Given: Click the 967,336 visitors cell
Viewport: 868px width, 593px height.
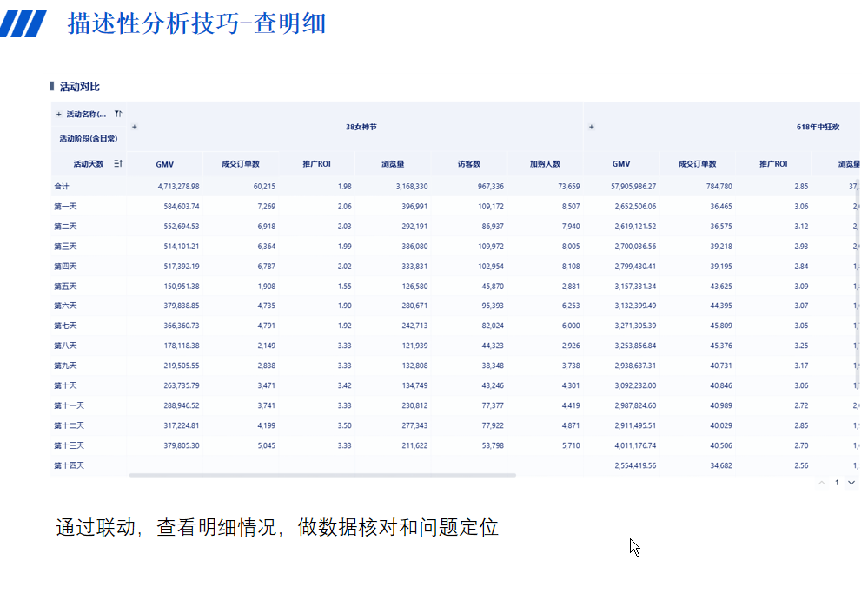Looking at the screenshot, I should click(491, 187).
